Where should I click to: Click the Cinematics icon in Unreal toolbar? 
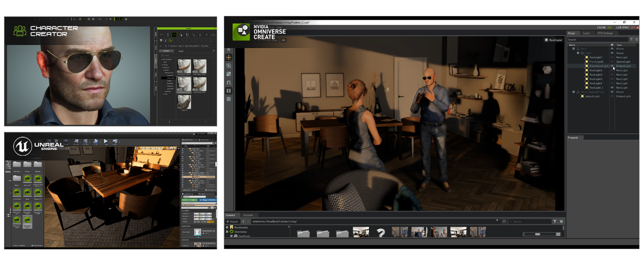(x=85, y=142)
